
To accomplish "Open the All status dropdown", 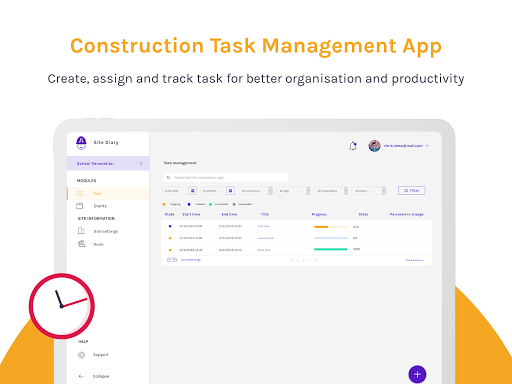I will (x=369, y=191).
